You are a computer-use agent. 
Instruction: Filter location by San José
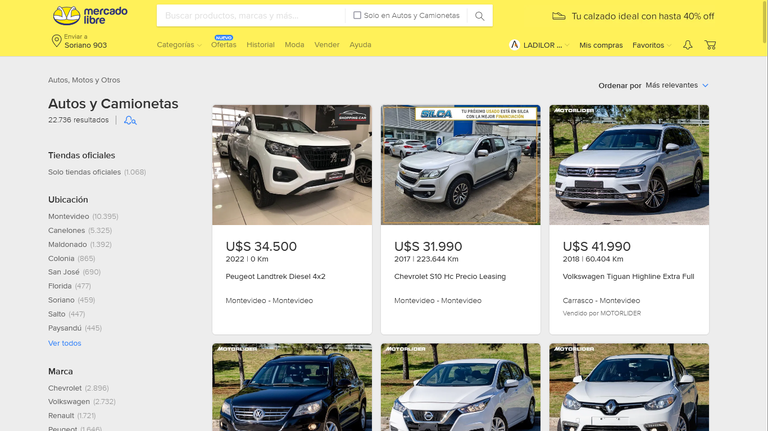[74, 272]
